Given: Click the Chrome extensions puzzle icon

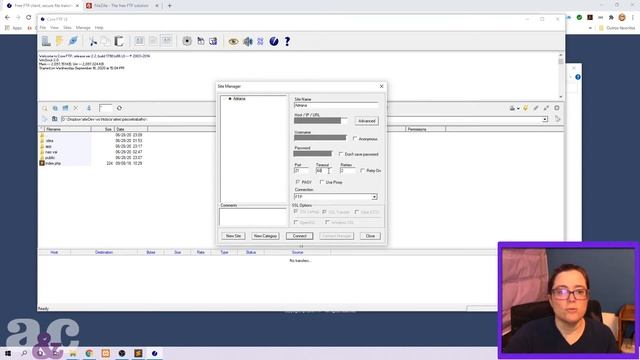Looking at the screenshot, I should tap(611, 18).
